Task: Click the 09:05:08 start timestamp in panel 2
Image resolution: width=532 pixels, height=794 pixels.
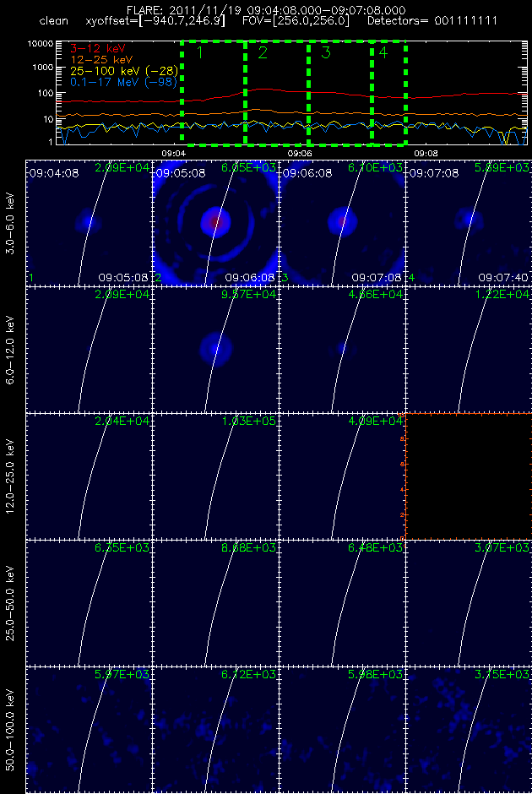Action: pos(180,173)
